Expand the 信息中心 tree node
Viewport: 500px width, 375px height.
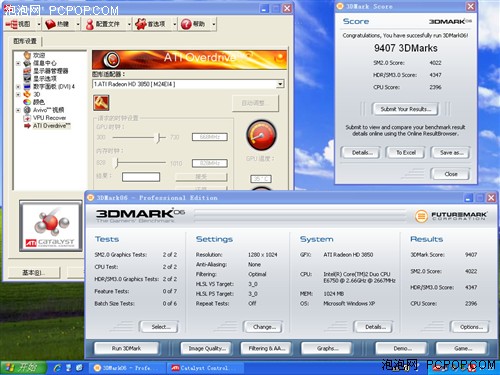pos(18,63)
